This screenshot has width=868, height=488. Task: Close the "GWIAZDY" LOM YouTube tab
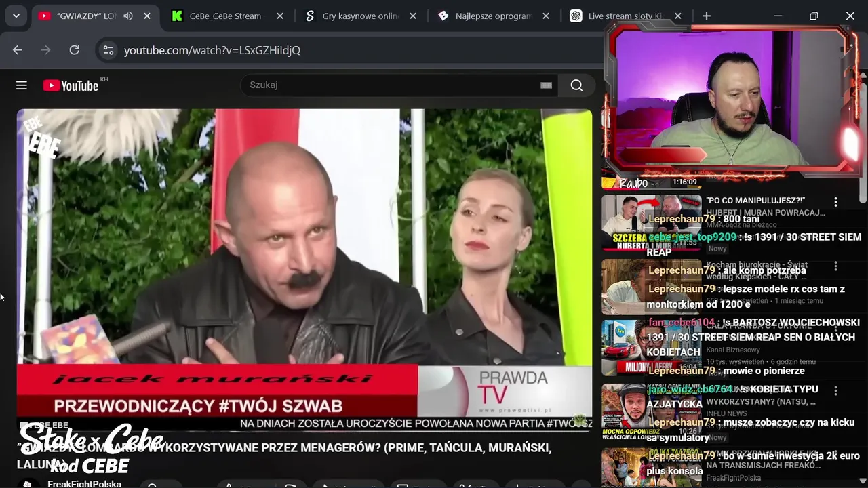pos(147,16)
